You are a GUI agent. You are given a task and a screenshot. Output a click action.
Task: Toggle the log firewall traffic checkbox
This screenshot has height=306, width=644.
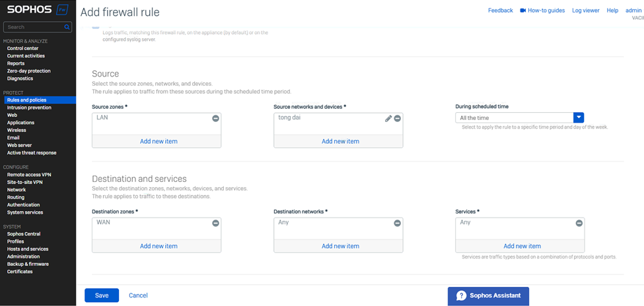click(x=96, y=27)
